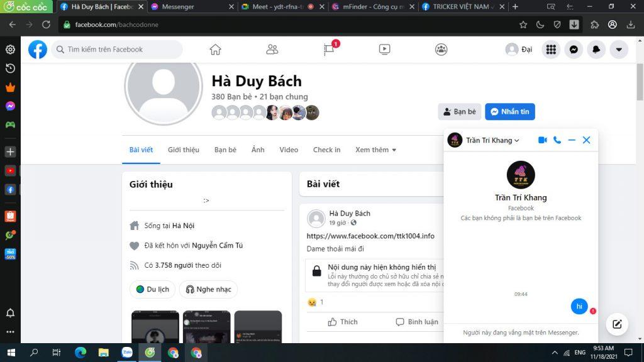Open the Ảnh profile tab

(258, 150)
